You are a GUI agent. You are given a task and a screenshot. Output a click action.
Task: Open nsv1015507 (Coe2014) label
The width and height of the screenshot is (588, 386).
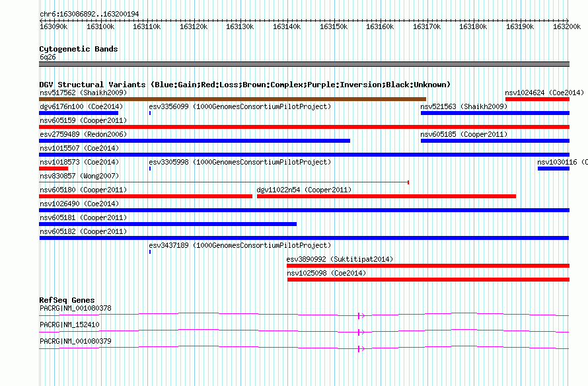[x=79, y=148]
